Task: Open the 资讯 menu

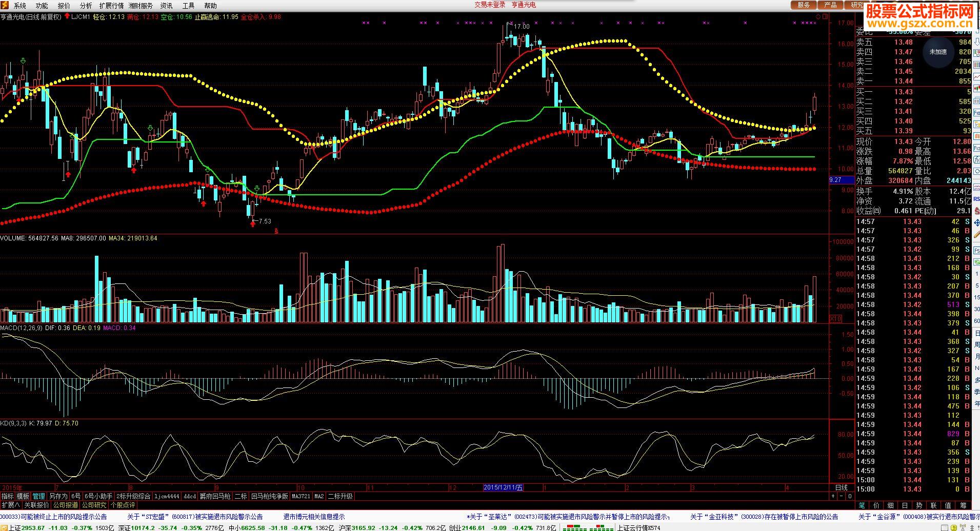Action: click(167, 6)
